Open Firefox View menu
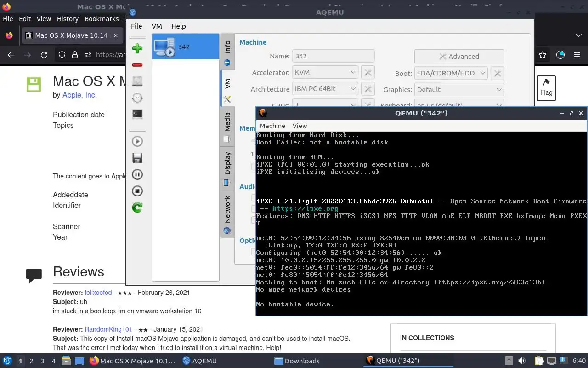 coord(44,19)
